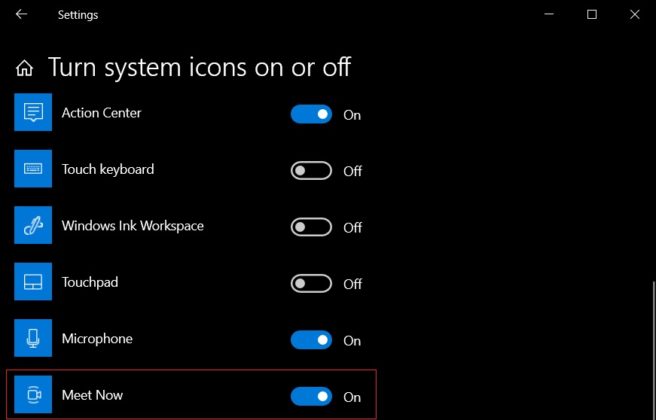Screen dimensions: 656x420
Task: Enable the Touch keyboard toggle
Action: (311, 171)
